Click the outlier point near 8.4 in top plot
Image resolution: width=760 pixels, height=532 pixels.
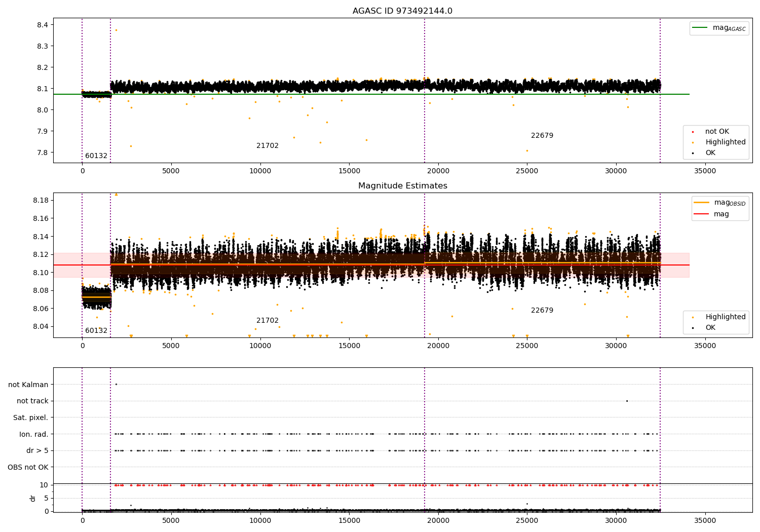pyautogui.click(x=116, y=30)
